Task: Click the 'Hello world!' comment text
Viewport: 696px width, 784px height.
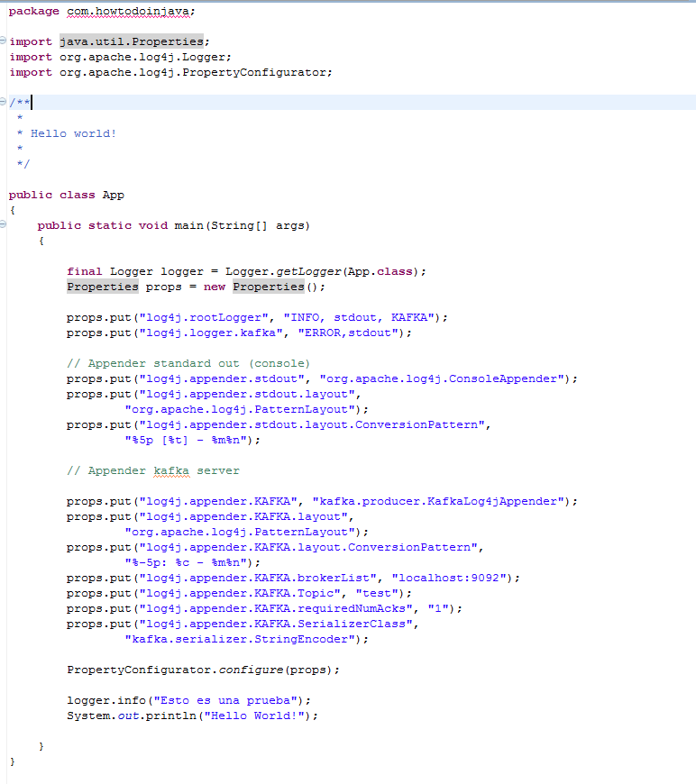Action: pos(73,133)
